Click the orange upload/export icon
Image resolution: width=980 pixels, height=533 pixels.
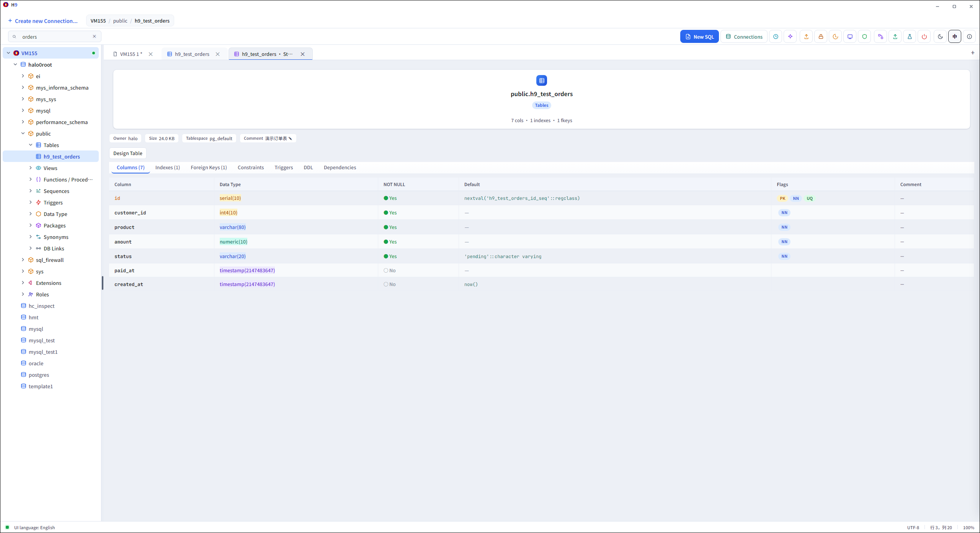click(x=806, y=37)
